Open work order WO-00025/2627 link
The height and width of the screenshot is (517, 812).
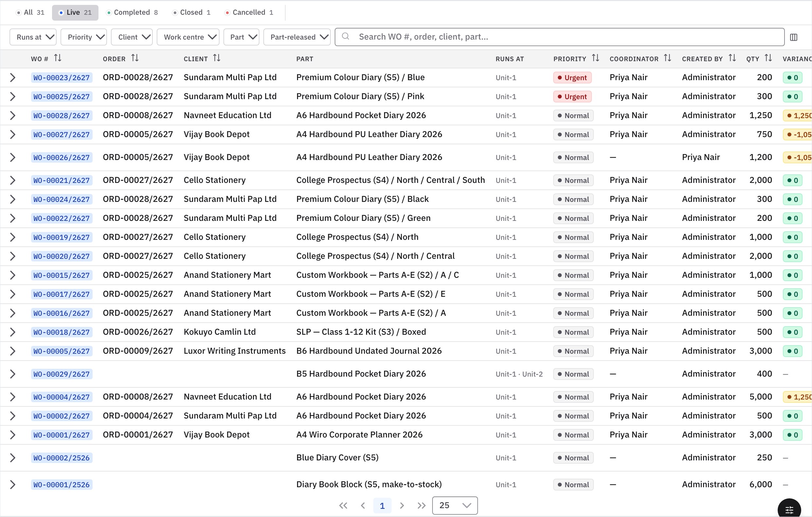click(x=62, y=97)
